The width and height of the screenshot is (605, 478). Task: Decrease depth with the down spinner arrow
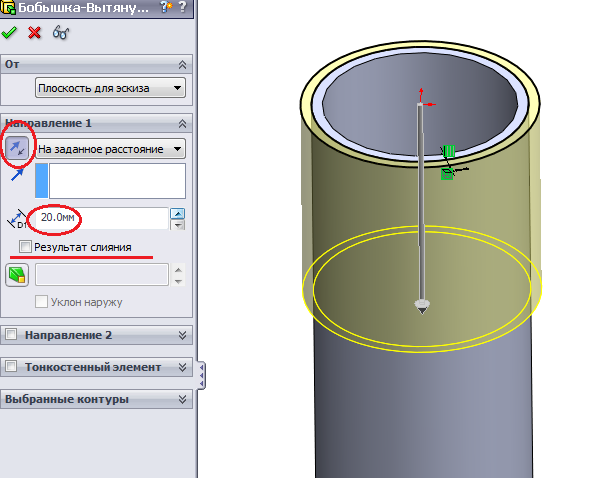point(177,225)
